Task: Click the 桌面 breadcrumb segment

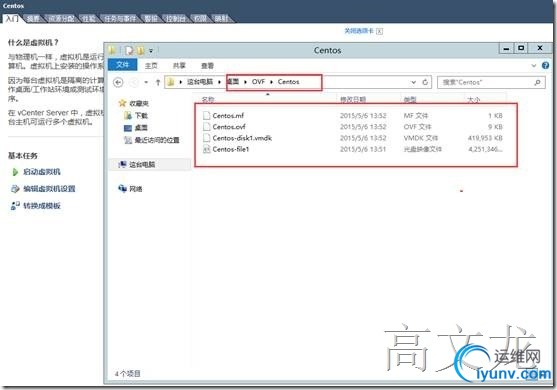Action: tap(233, 82)
